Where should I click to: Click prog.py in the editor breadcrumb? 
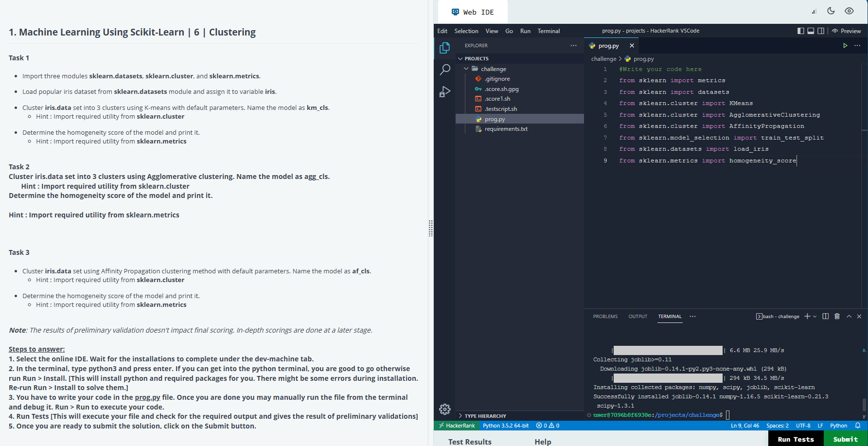[x=643, y=59]
